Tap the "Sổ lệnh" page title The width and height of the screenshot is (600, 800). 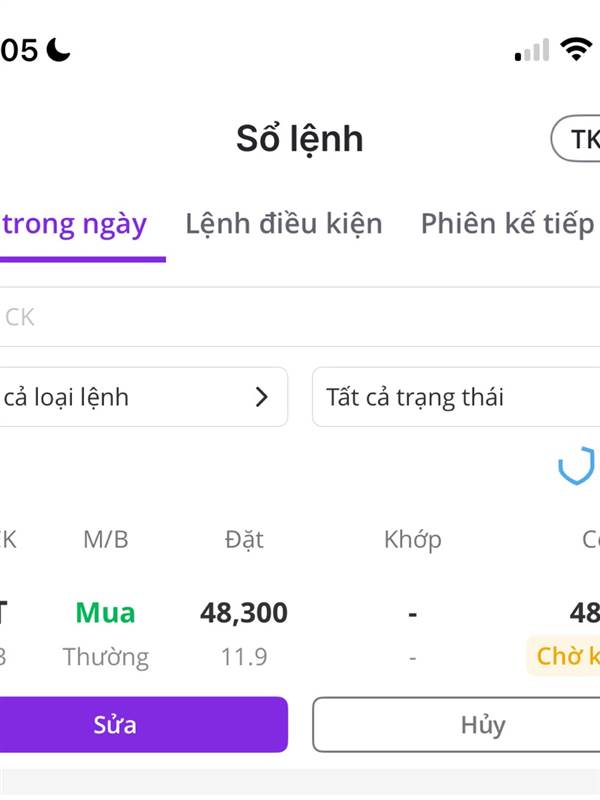click(x=300, y=139)
